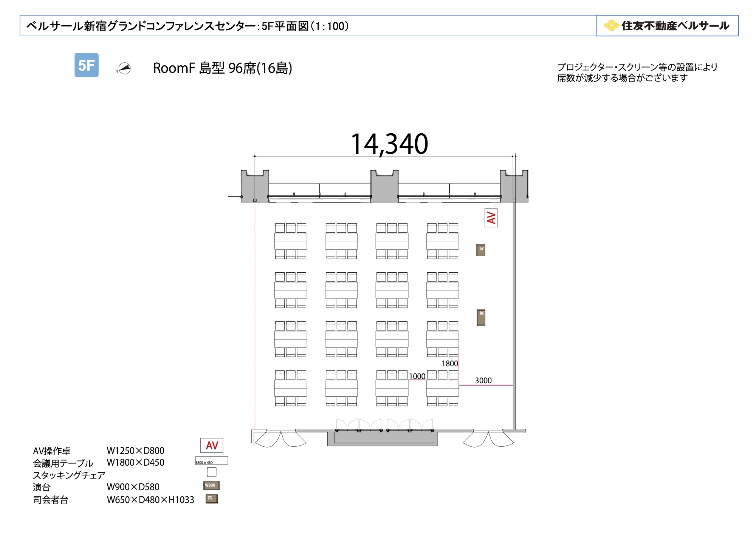Click the AV icon in the legend
Viewport: 756px width, 534px height.
click(212, 445)
